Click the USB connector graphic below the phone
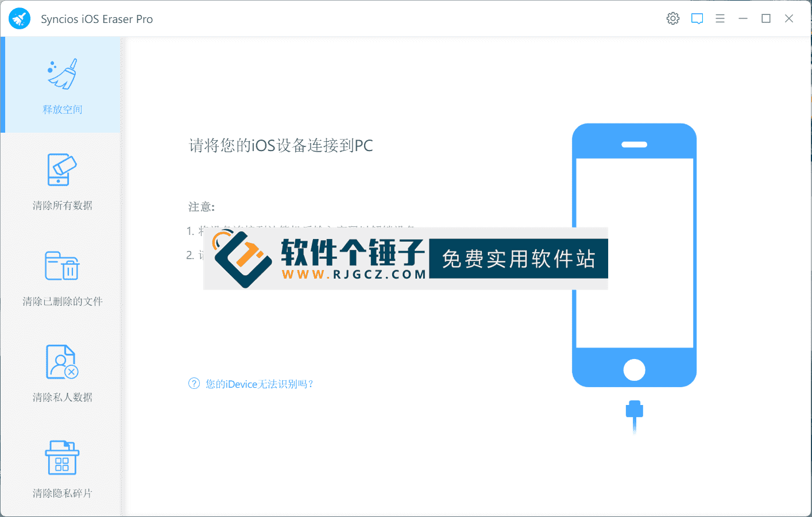812x517 pixels. click(x=634, y=412)
